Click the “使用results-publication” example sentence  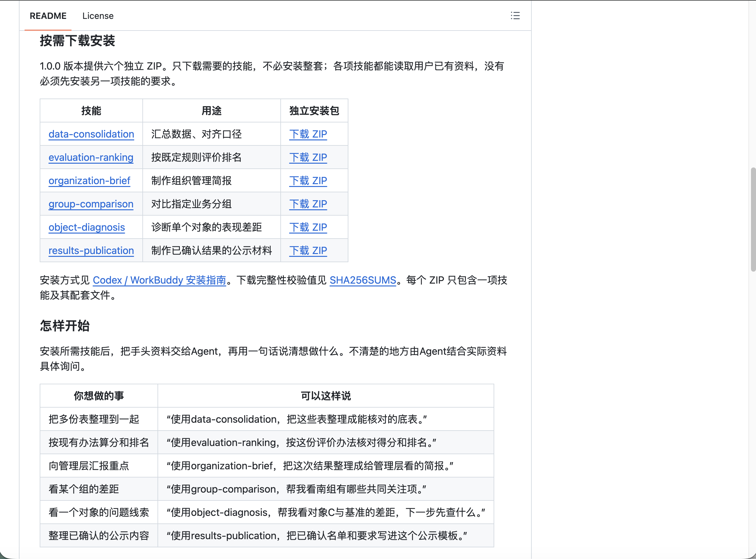(317, 536)
